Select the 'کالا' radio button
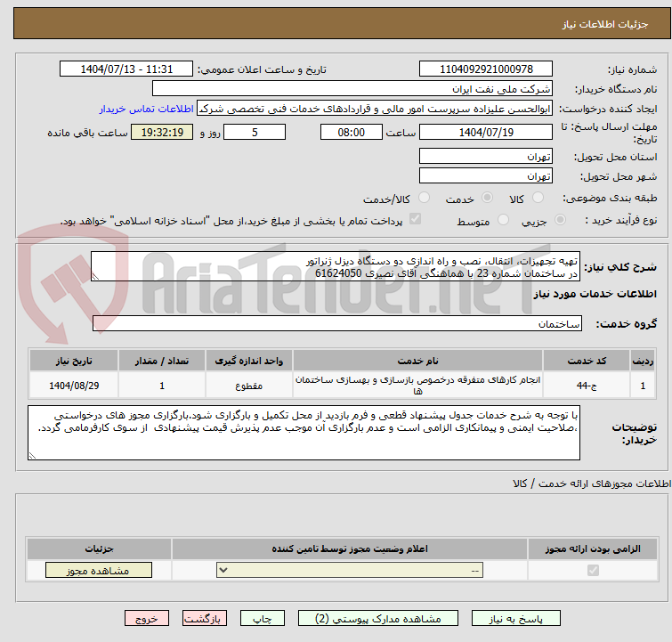 tap(538, 198)
